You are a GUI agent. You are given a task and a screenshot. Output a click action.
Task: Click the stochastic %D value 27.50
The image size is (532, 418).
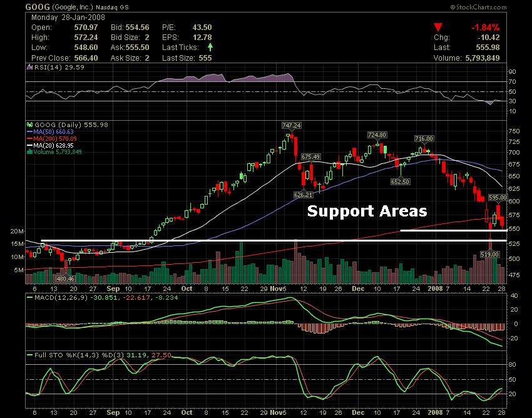(161, 355)
